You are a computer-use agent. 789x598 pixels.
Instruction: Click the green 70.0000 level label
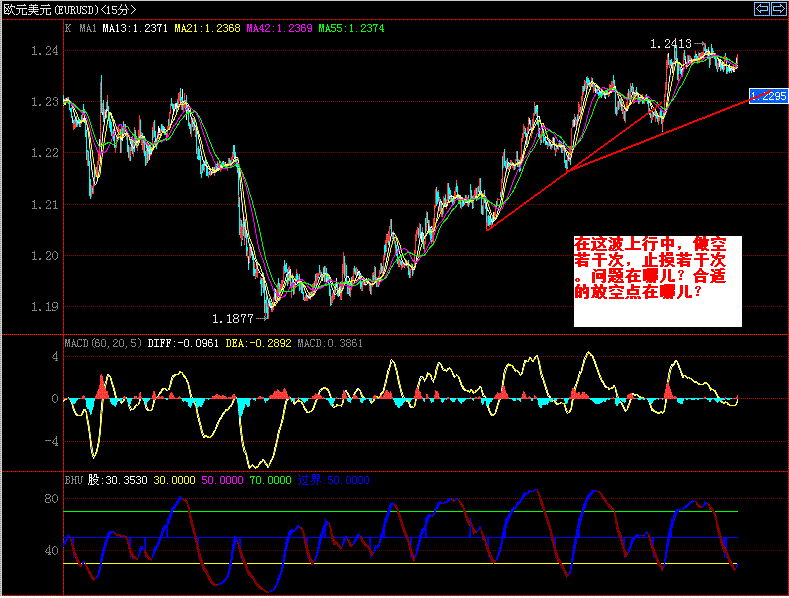270,480
